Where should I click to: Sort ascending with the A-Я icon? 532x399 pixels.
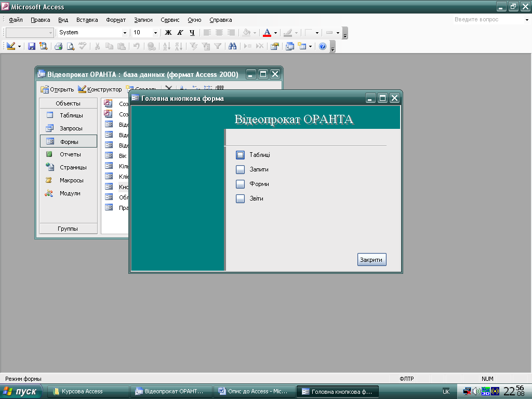tap(166, 46)
